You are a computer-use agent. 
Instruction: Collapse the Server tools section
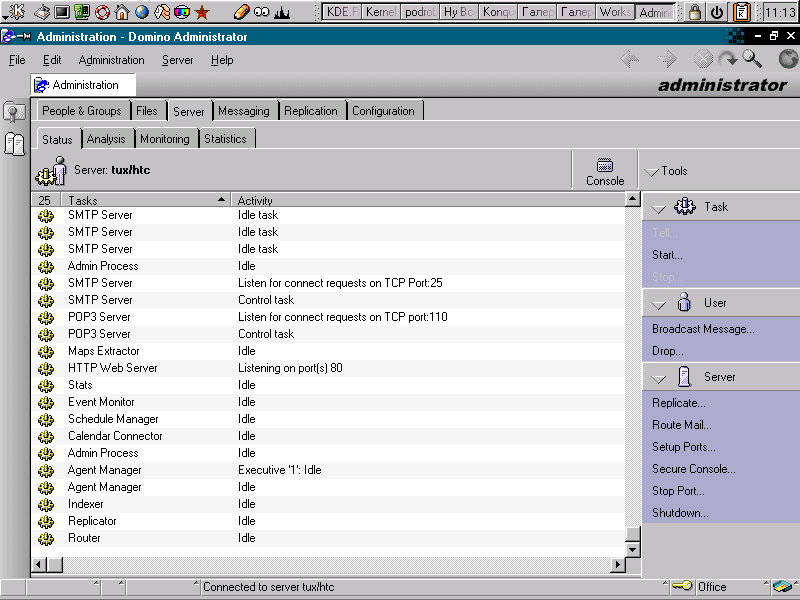659,379
